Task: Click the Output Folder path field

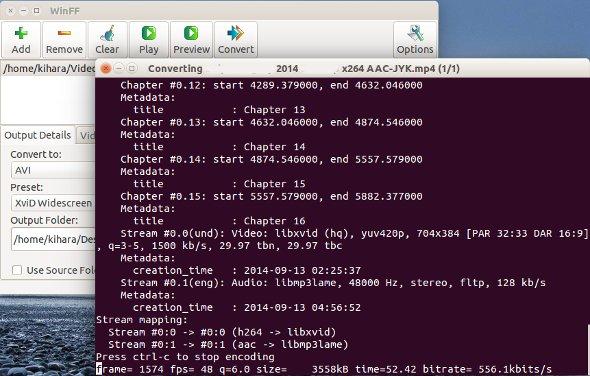Action: point(53,239)
